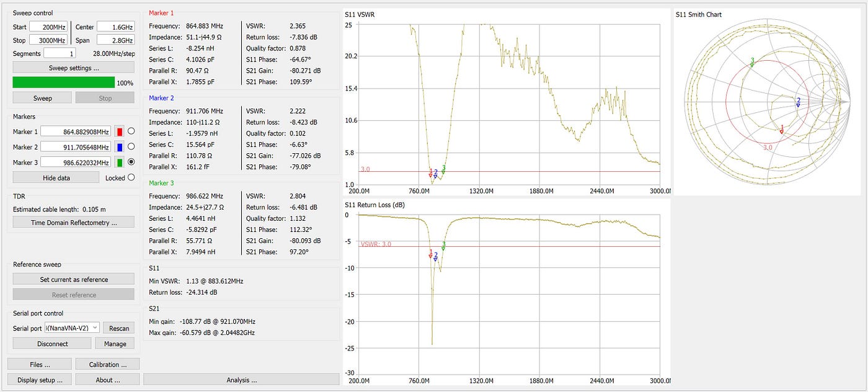The height and width of the screenshot is (392, 868).
Task: Click the S11 Smith Chart title
Action: tap(699, 14)
